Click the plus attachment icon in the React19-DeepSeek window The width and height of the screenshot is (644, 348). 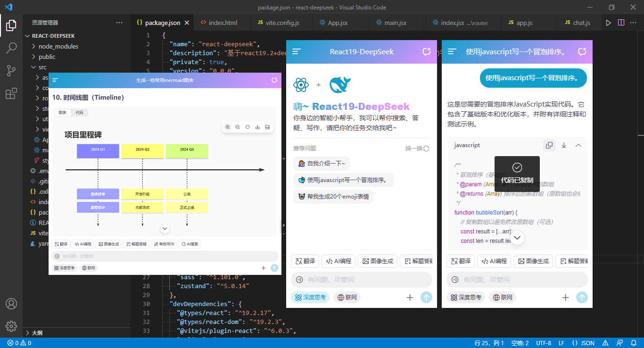(410, 298)
